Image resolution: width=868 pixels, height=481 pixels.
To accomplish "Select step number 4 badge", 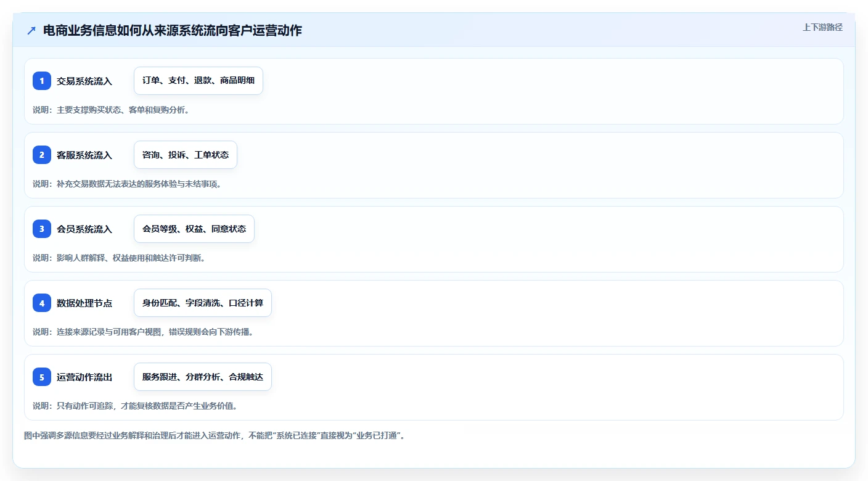I will pos(42,303).
